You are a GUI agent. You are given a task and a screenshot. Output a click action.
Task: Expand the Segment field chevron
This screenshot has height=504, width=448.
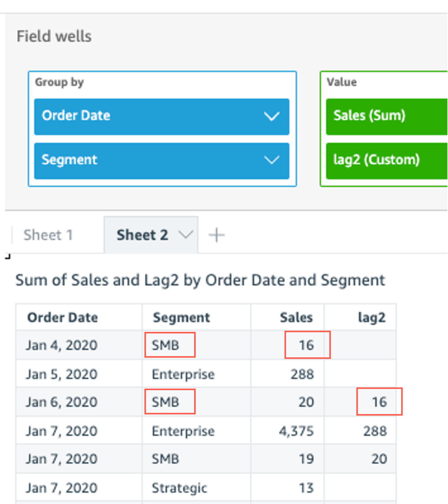point(271,160)
